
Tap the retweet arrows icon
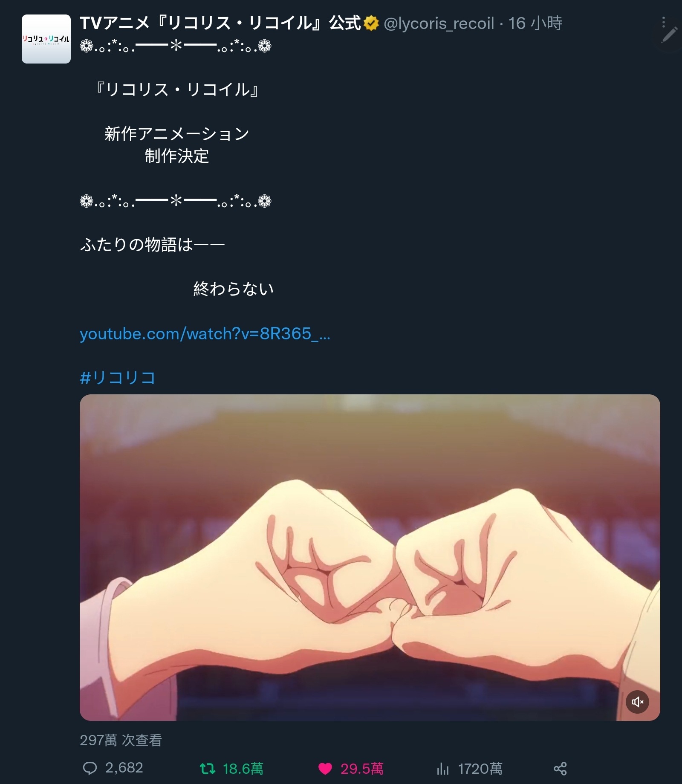pos(208,769)
